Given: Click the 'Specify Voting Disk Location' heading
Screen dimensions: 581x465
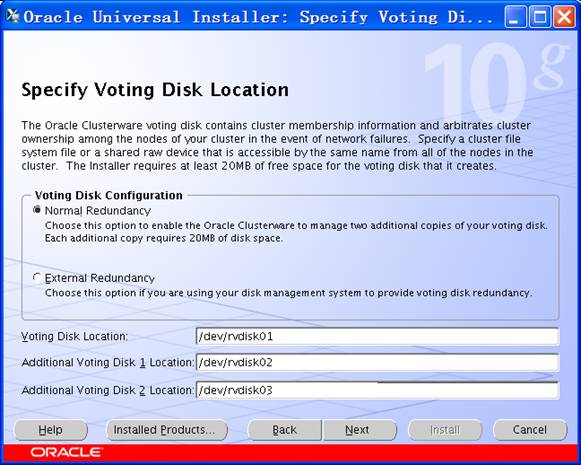Looking at the screenshot, I should pos(155,90).
